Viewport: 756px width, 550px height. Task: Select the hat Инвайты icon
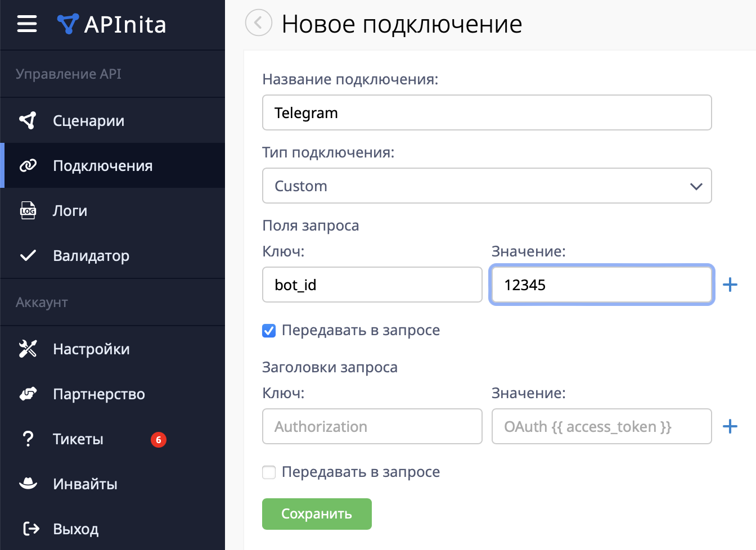(x=27, y=483)
